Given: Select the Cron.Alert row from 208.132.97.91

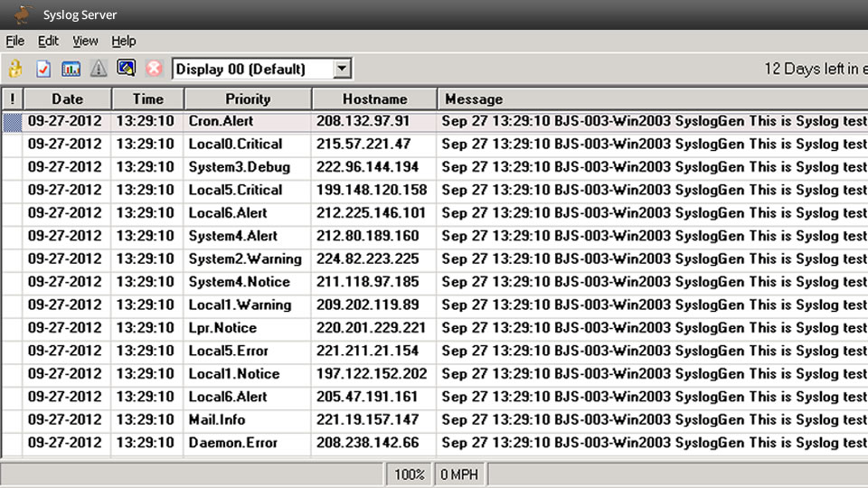Looking at the screenshot, I should coord(435,121).
